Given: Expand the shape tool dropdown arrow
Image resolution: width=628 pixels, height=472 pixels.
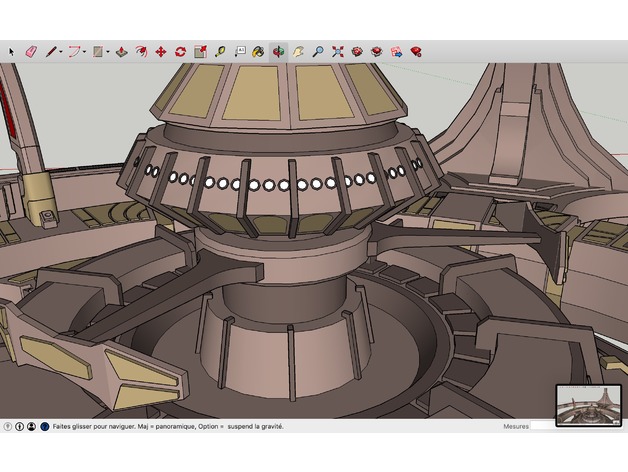Looking at the screenshot, I should pyautogui.click(x=108, y=51).
